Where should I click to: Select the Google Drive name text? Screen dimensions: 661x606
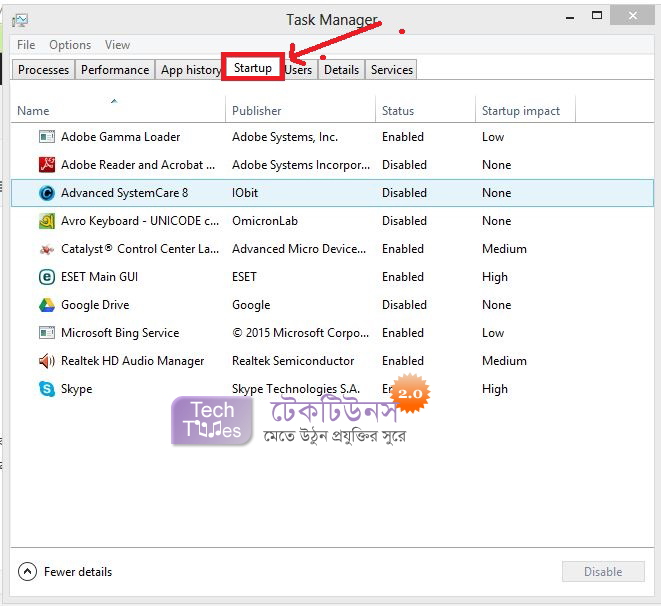tap(95, 305)
